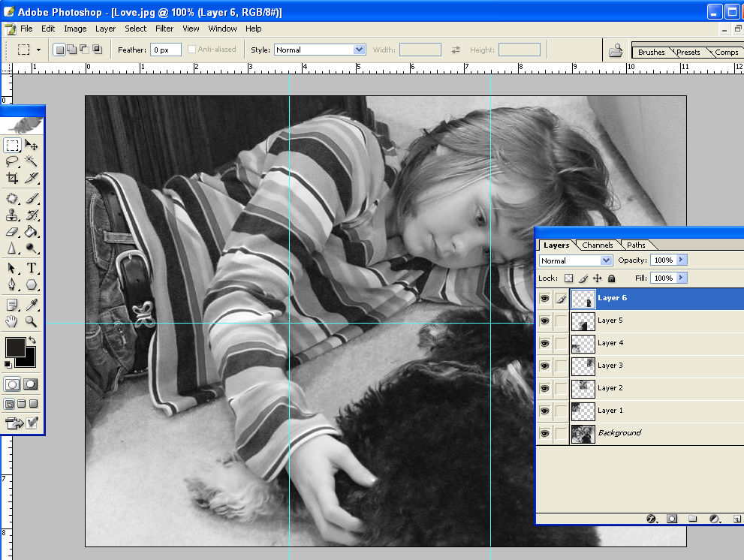
Task: Select the Dodge tool
Action: [32, 248]
